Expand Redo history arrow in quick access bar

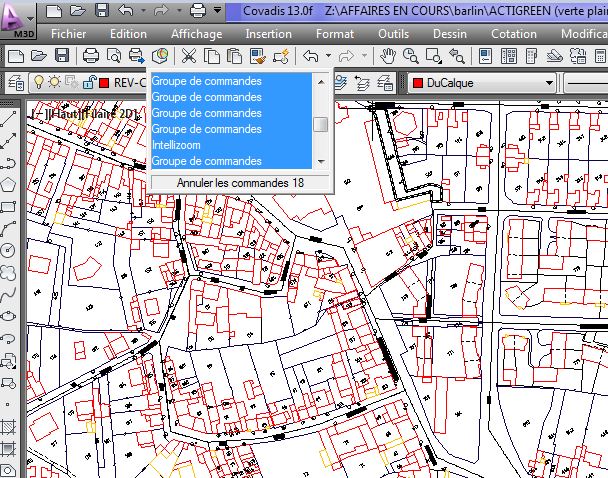179,10
